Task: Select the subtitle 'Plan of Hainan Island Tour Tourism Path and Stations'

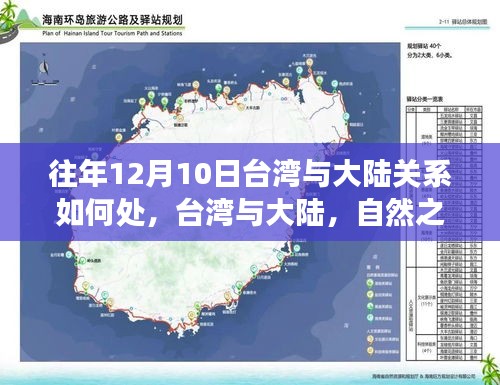Action: pyautogui.click(x=112, y=33)
